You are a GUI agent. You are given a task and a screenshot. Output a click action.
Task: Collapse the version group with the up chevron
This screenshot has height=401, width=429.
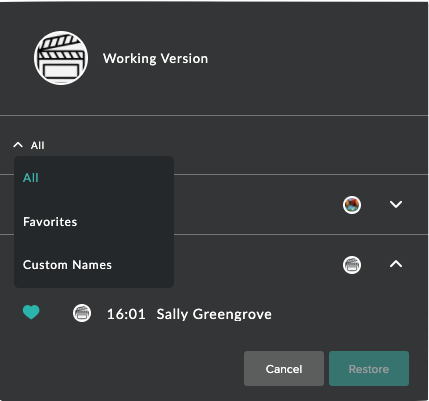(x=396, y=264)
